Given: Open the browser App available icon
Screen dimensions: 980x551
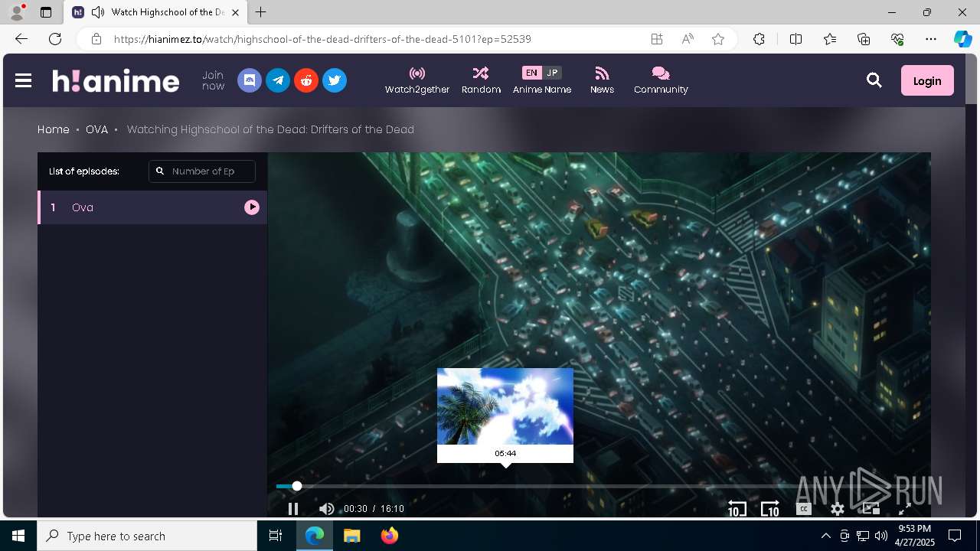Looking at the screenshot, I should pyautogui.click(x=657, y=39).
